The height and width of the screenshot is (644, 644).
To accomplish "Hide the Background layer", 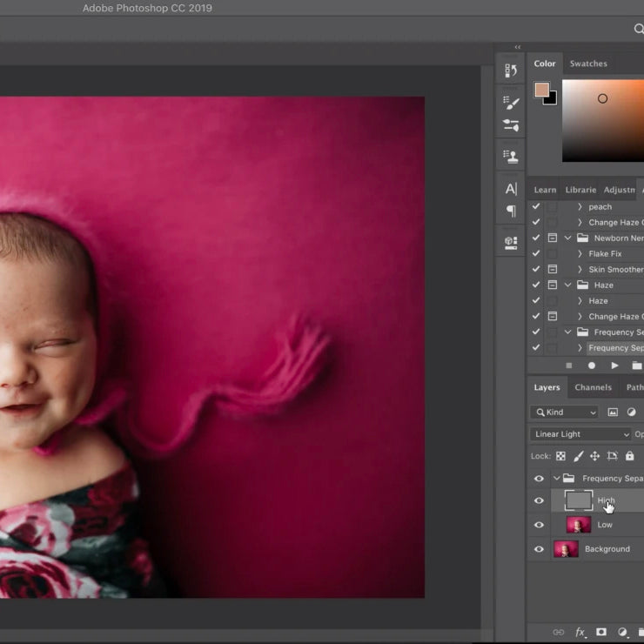I will point(539,549).
